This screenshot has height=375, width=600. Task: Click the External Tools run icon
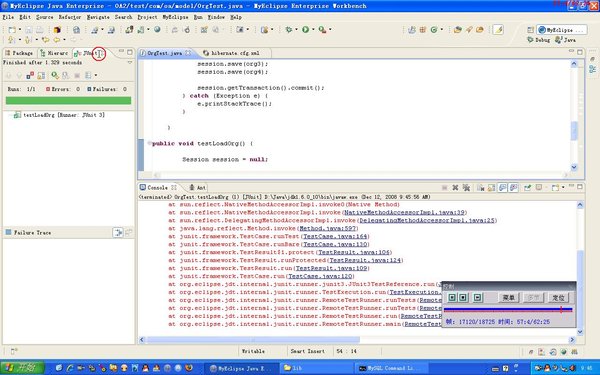(x=322, y=29)
